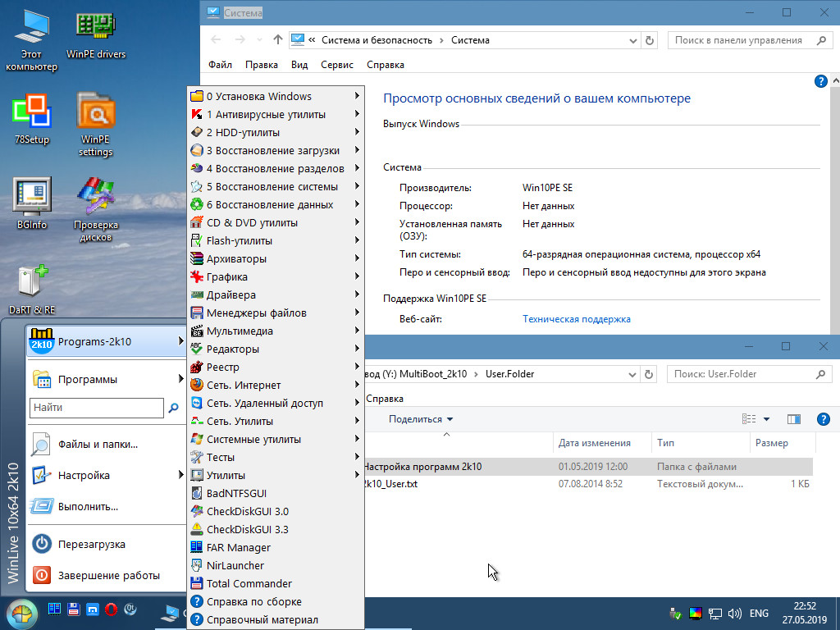Open the DaRT & RE desktop icon
This screenshot has height=630, width=840.
32,283
